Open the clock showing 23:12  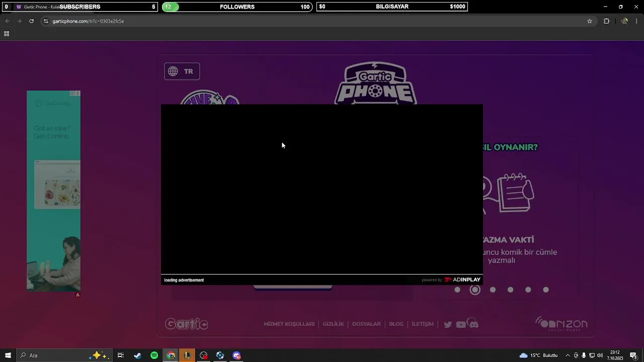(x=615, y=355)
